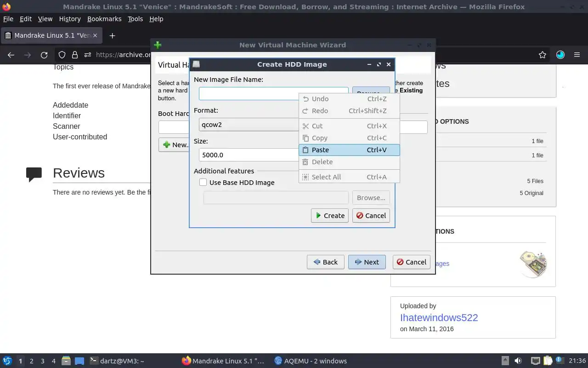Reload the current page in Firefox

(44, 55)
